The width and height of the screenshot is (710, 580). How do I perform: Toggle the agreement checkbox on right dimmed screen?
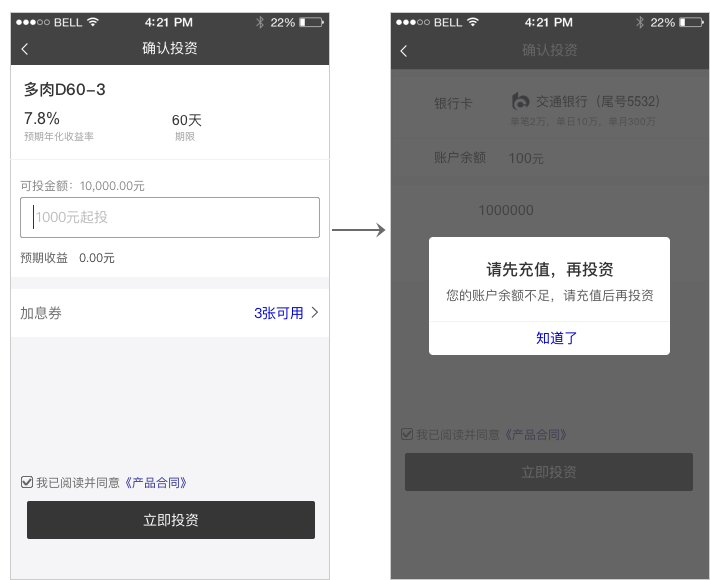pos(407,434)
